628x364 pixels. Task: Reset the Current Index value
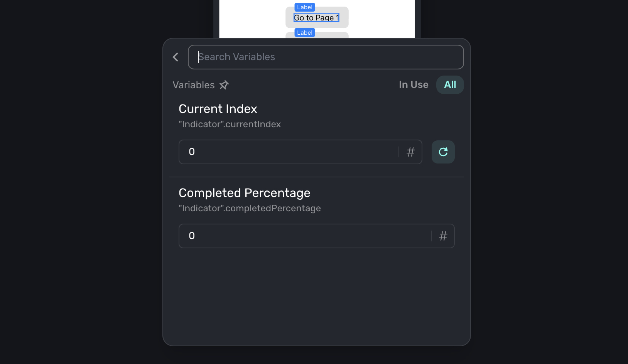click(x=443, y=152)
